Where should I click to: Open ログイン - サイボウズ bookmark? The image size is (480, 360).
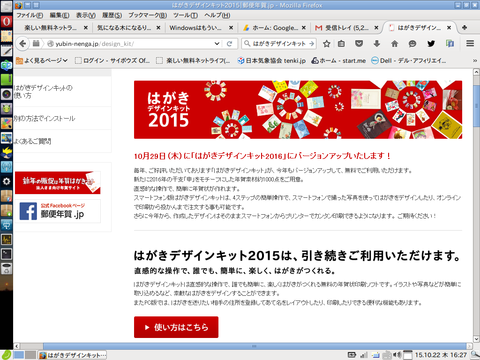pyautogui.click(x=112, y=61)
